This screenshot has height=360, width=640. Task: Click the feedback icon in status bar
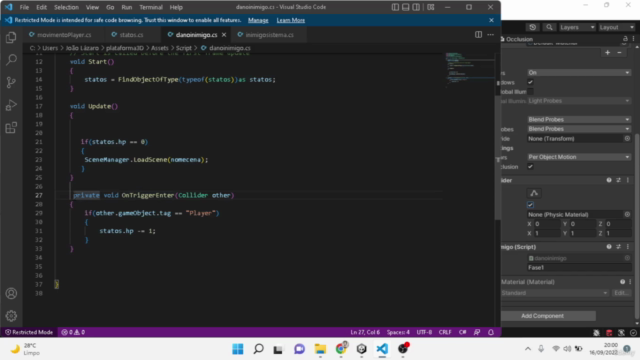tap(477, 332)
